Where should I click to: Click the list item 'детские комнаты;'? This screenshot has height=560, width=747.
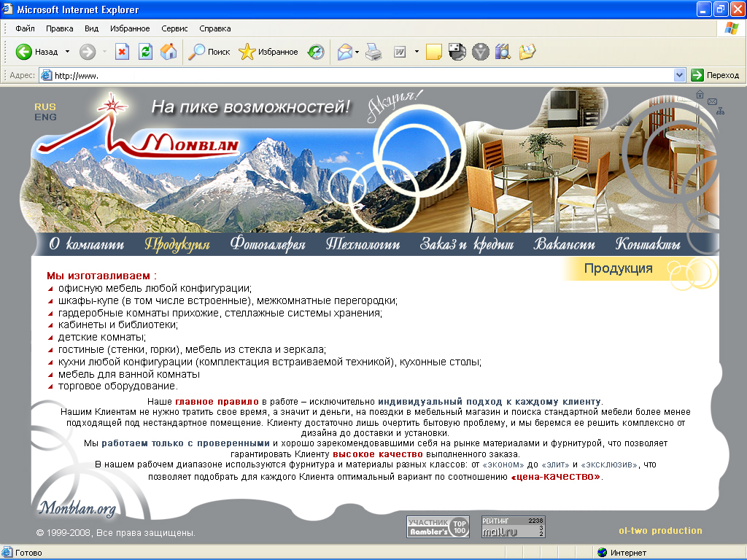tap(102, 337)
